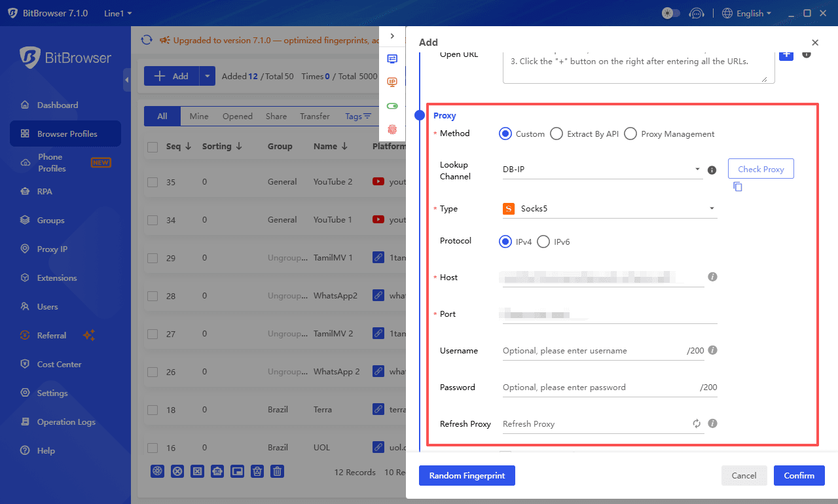
Task: Click the fingerprint section icon in the dialog strip
Action: tap(392, 130)
